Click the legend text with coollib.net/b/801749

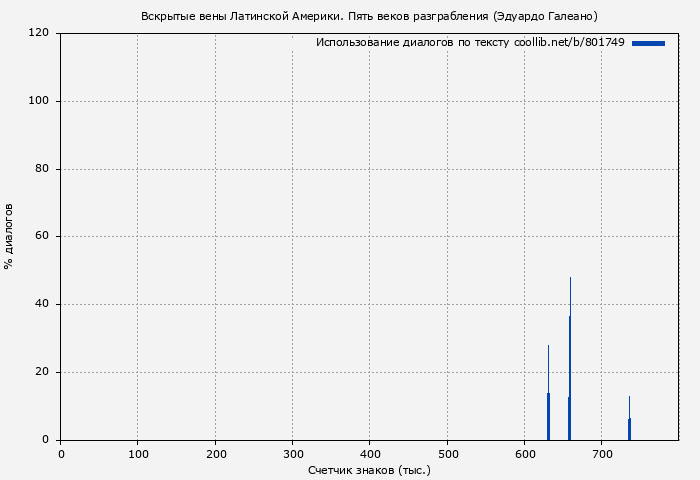pyautogui.click(x=470, y=43)
